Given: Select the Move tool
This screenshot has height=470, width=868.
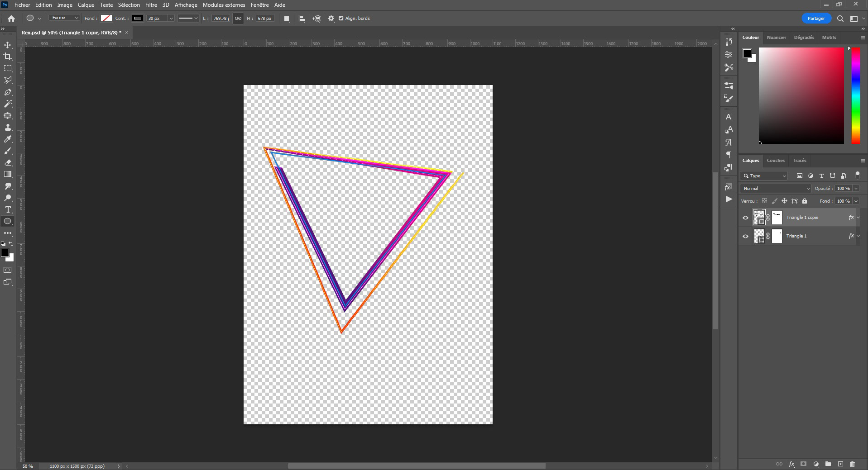Looking at the screenshot, I should click(x=8, y=45).
